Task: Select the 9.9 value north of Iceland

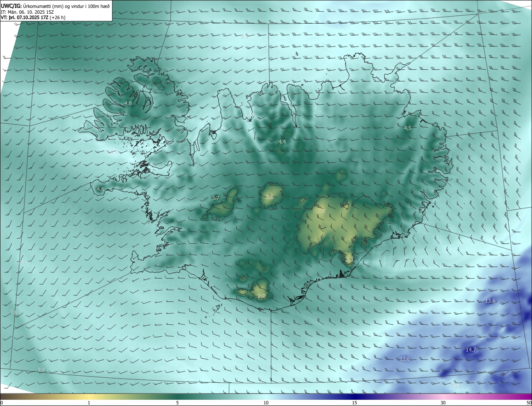Action: pos(244,37)
